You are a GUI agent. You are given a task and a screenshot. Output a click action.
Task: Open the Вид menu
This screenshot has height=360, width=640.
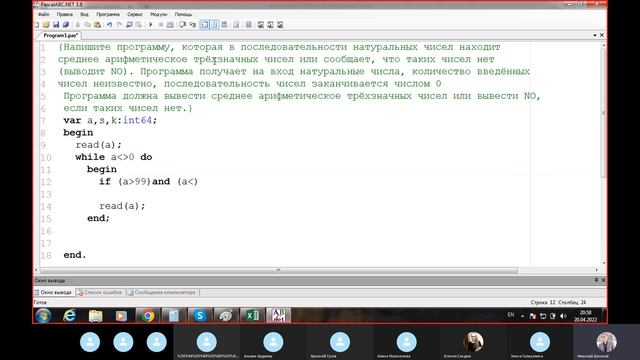pos(84,14)
